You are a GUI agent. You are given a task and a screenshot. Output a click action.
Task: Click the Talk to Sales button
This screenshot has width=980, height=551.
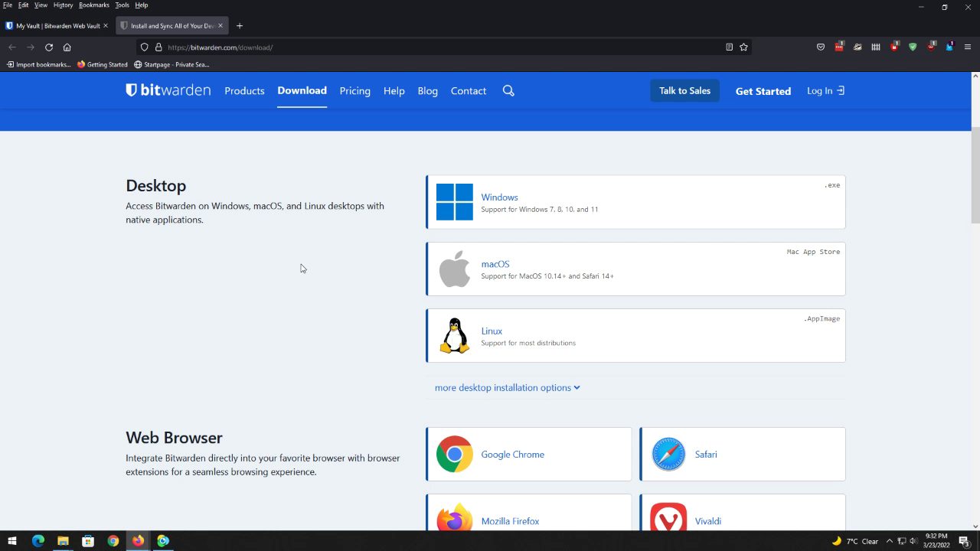pos(684,91)
